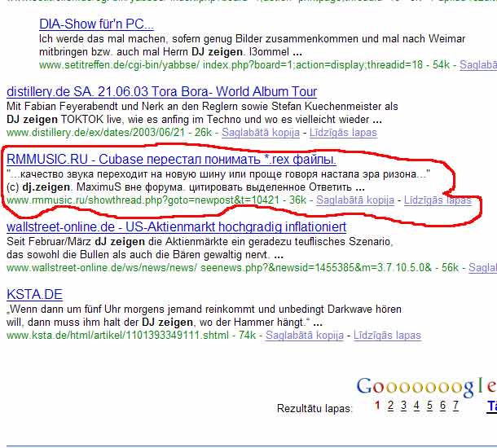Click the Goooooogle pagination logo
Image resolution: width=497 pixels, height=448 pixels.
(427, 387)
